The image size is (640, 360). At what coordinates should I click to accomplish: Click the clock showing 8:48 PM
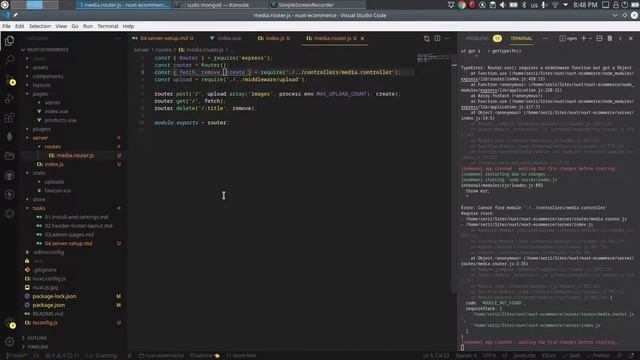[585, 5]
